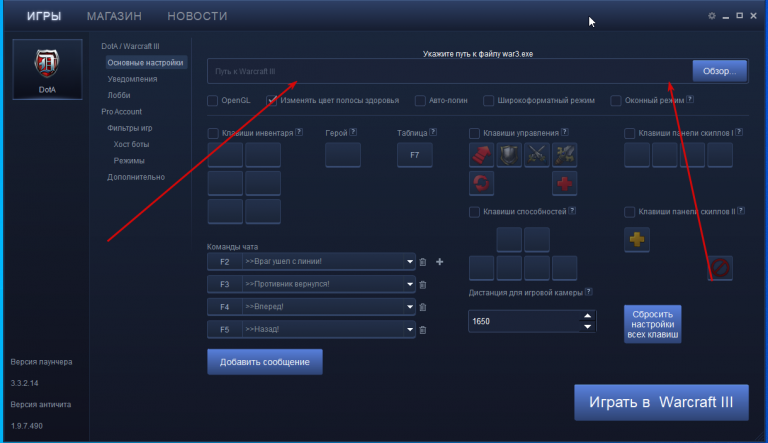
Task: Click the yellow plus skill panel icon
Action: click(637, 240)
